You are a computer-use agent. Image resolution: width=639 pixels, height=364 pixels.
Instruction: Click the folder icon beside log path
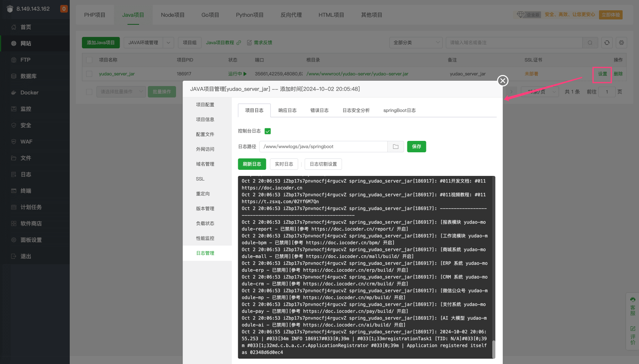(396, 147)
